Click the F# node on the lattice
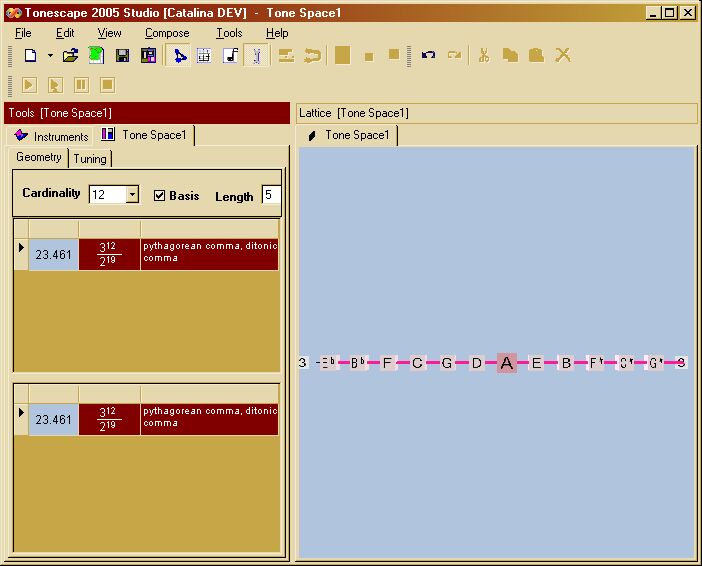The image size is (702, 566). (x=596, y=362)
